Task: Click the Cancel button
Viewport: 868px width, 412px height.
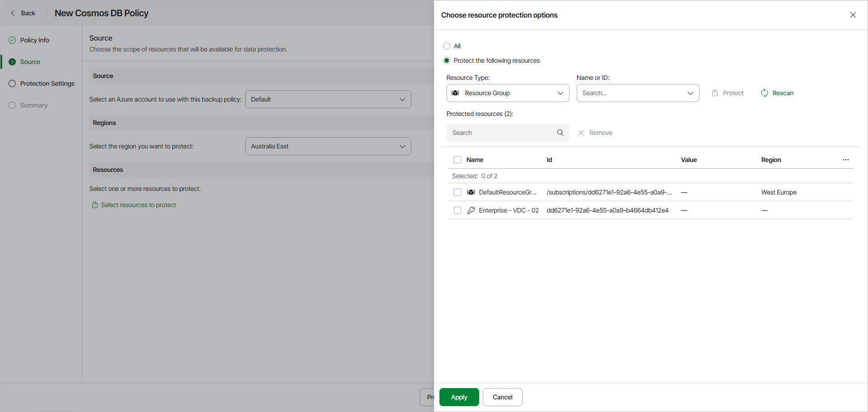Action: (502, 397)
